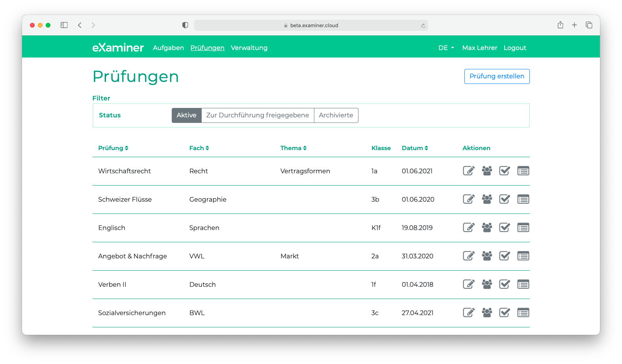Open Verwaltung navigation item
This screenshot has width=622, height=364.
pos(249,48)
